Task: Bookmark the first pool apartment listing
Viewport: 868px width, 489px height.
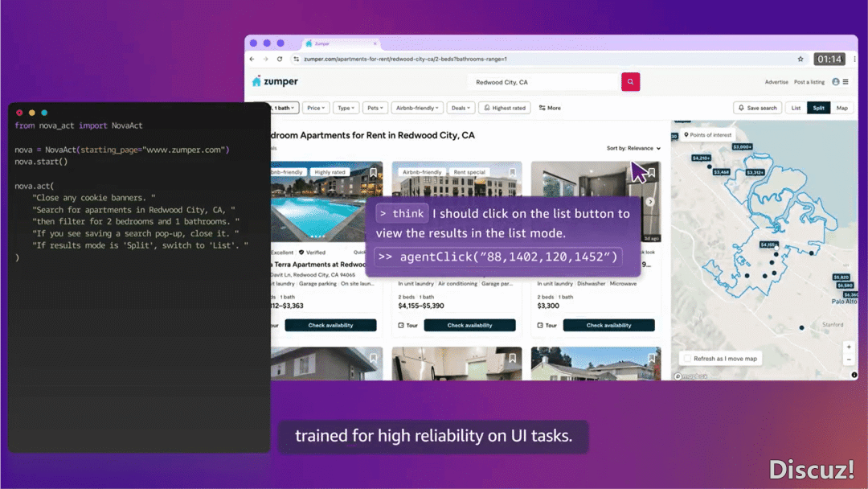Action: click(374, 173)
